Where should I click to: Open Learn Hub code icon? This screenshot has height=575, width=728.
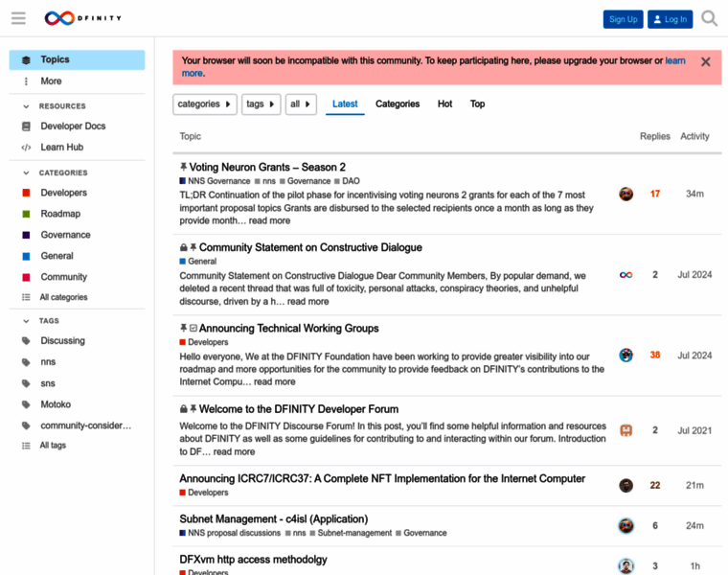coord(26,148)
